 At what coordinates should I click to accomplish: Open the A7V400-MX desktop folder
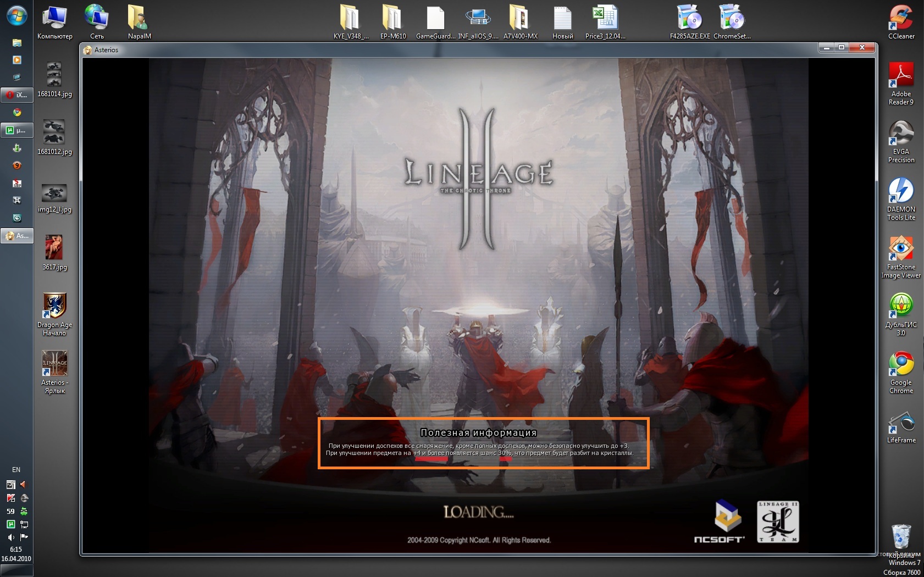[x=520, y=23]
